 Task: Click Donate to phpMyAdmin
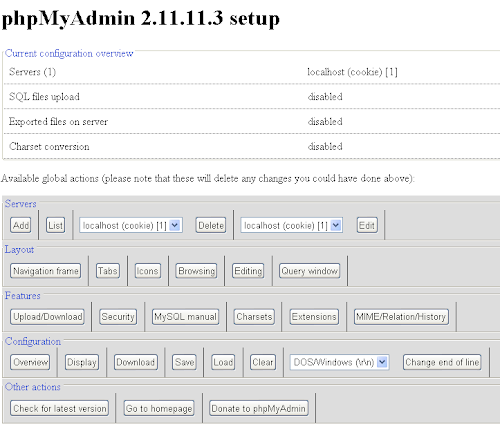(258, 408)
